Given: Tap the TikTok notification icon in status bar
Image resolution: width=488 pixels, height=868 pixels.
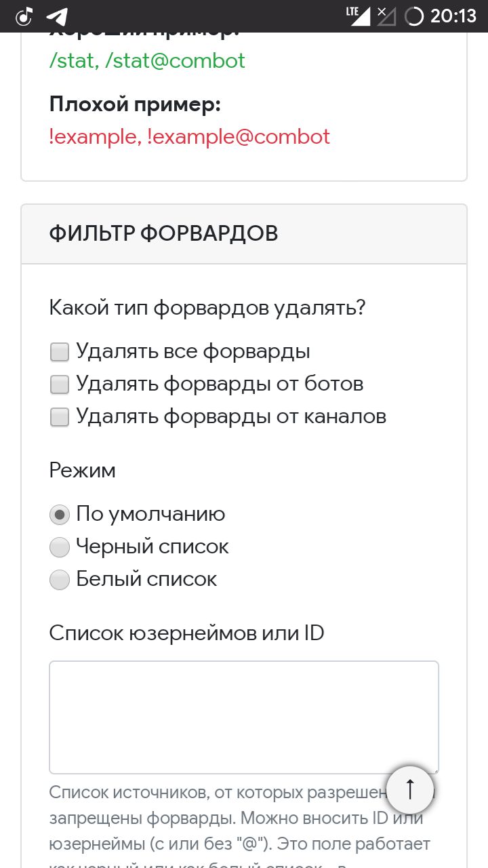Looking at the screenshot, I should pos(25,16).
